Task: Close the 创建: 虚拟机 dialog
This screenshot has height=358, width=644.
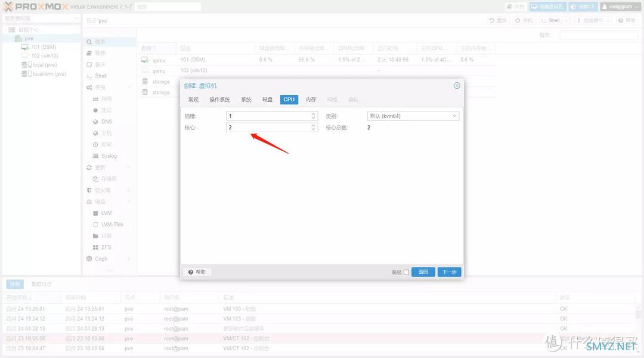Action: (x=457, y=85)
